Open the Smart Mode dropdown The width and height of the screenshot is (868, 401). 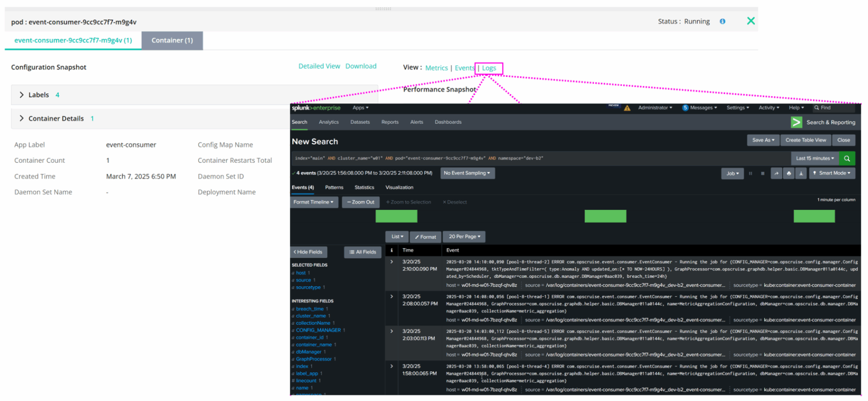832,173
